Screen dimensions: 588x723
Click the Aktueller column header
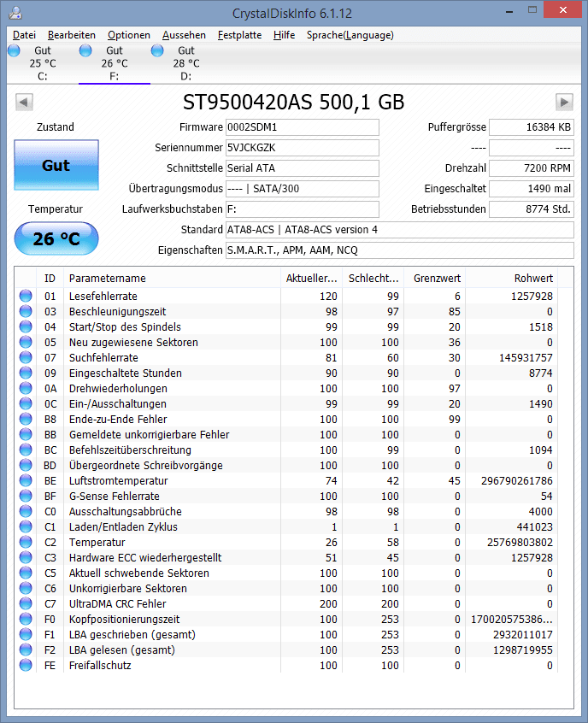pyautogui.click(x=311, y=278)
